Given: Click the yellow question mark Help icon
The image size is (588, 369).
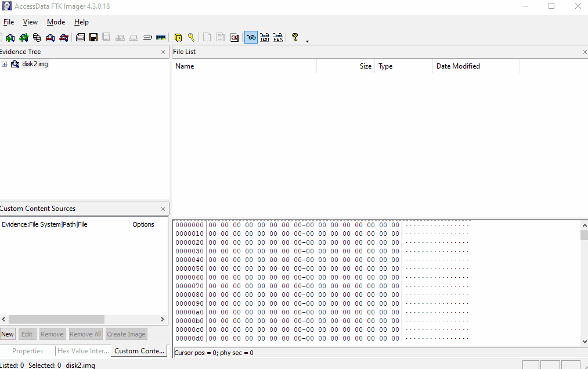Looking at the screenshot, I should tap(295, 37).
